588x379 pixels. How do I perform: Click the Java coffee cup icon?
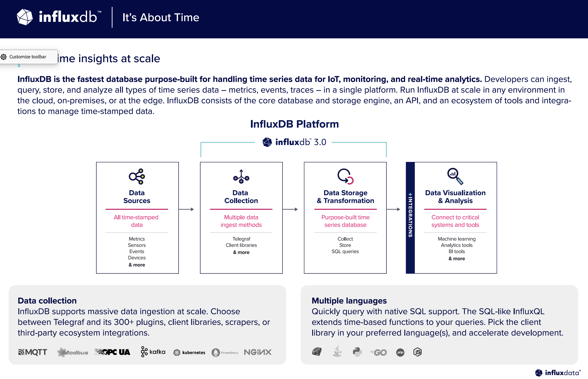click(x=337, y=351)
